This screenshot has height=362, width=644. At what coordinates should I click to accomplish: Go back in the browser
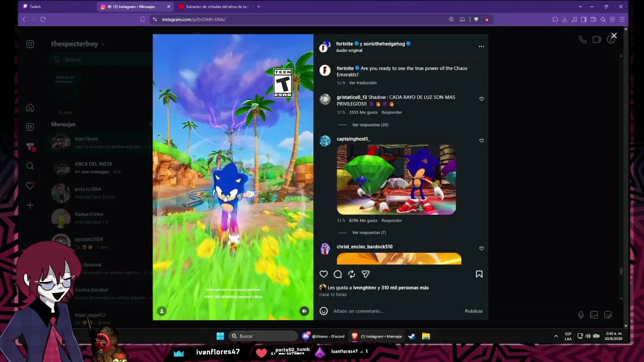coord(24,19)
